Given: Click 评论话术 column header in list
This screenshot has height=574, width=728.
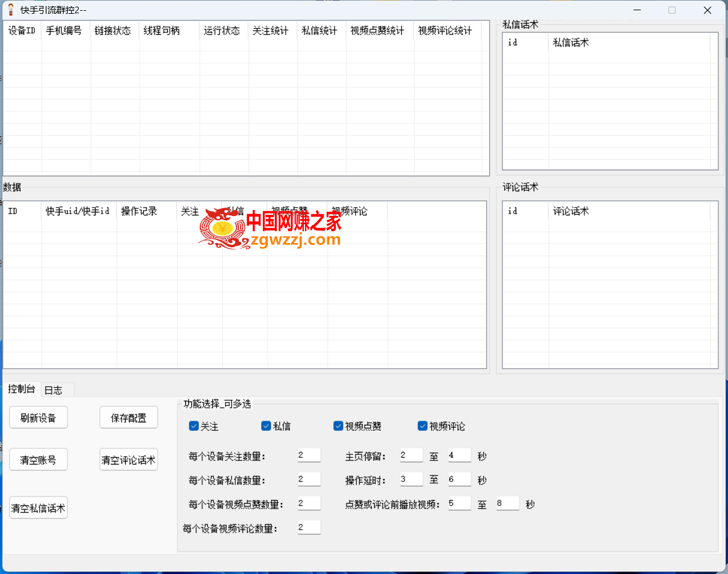Looking at the screenshot, I should (x=629, y=211).
